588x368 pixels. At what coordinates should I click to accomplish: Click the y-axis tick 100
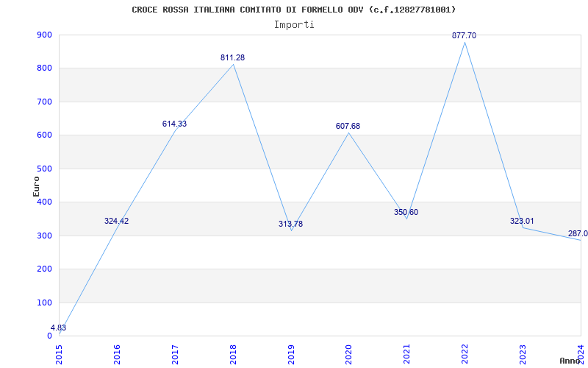click(x=44, y=302)
